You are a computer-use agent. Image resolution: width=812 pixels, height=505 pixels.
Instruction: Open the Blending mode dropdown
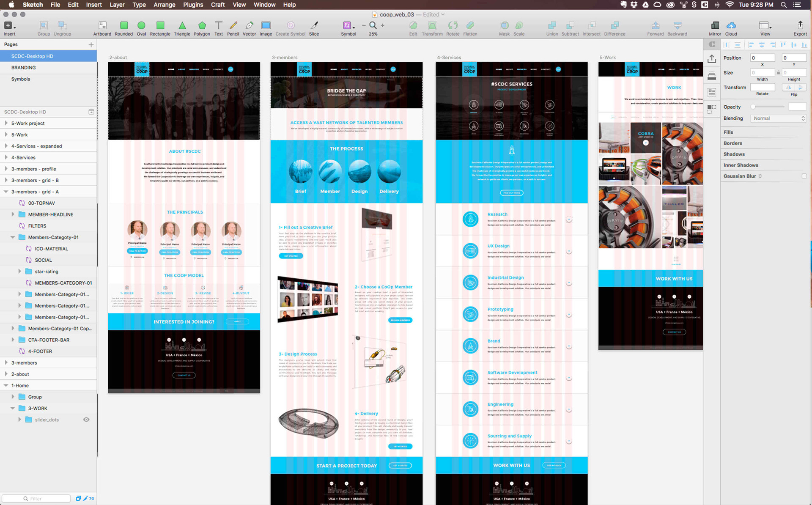click(779, 118)
